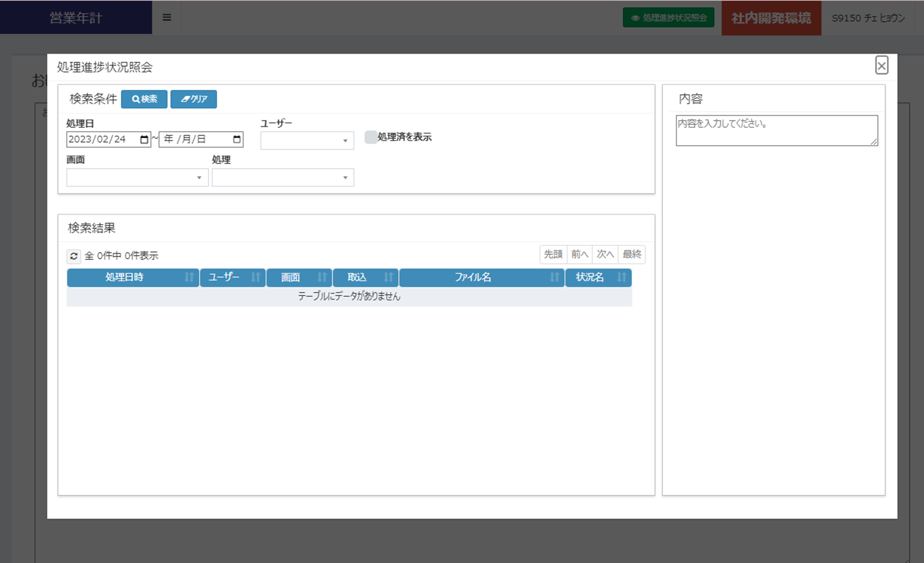Image resolution: width=924 pixels, height=563 pixels.
Task: Click the green 処理進捗状況照会 header button
Action: tap(668, 18)
